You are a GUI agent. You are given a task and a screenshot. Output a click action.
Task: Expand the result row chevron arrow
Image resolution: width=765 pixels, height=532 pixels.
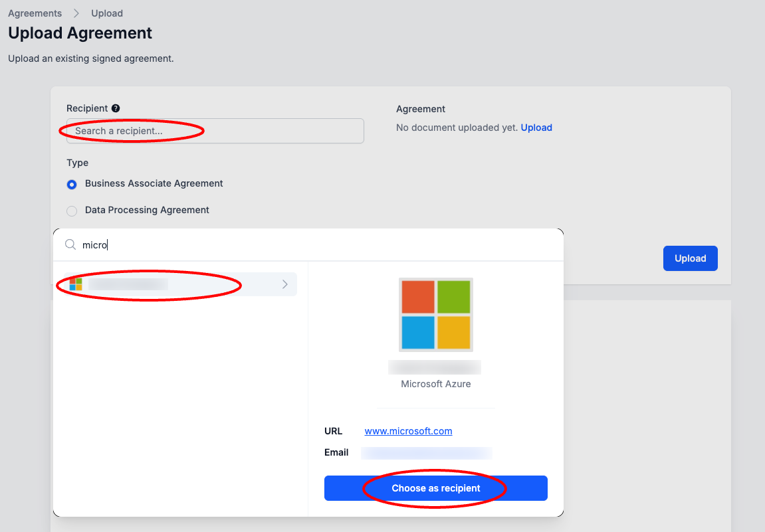285,284
